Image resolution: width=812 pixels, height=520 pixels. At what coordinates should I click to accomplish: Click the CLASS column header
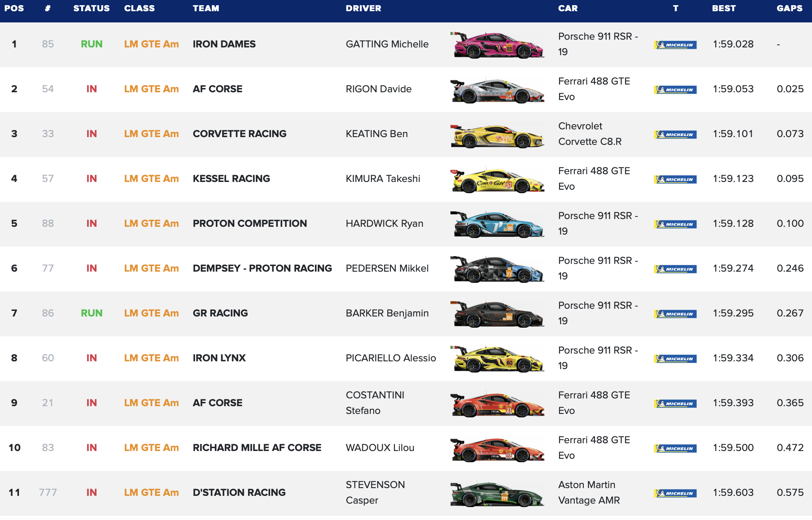[139, 8]
